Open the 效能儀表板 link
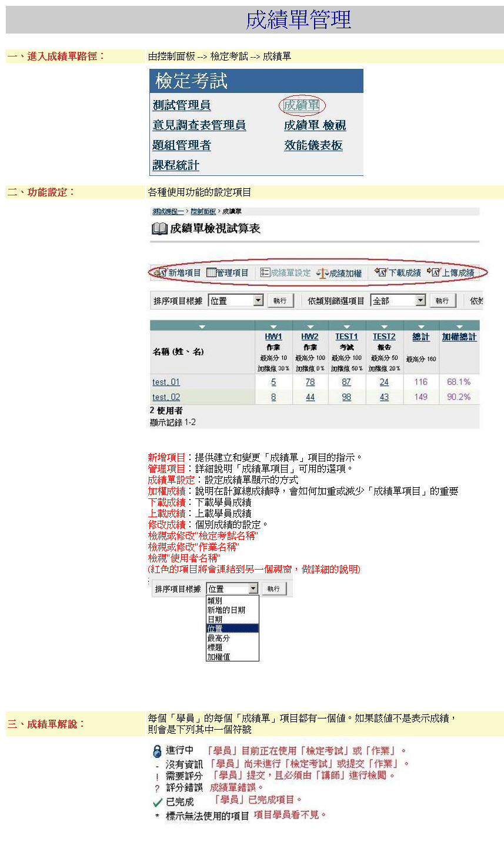The width and height of the screenshot is (504, 845). 313,145
